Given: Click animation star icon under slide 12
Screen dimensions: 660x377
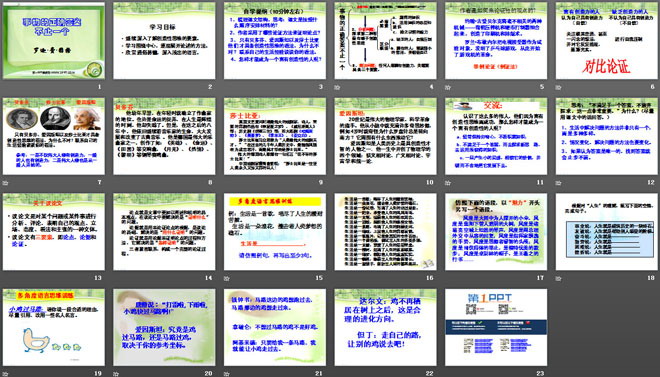Looking at the screenshot, I should [559, 183].
